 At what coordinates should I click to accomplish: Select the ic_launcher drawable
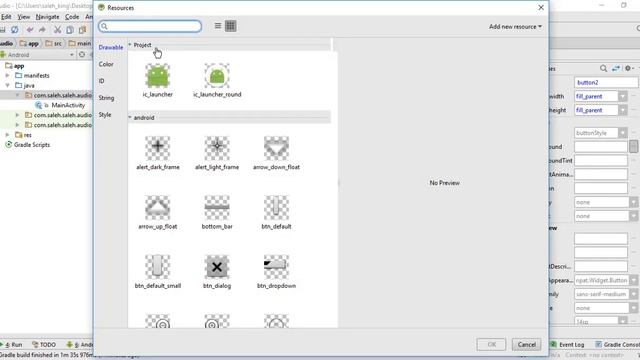coord(158,80)
